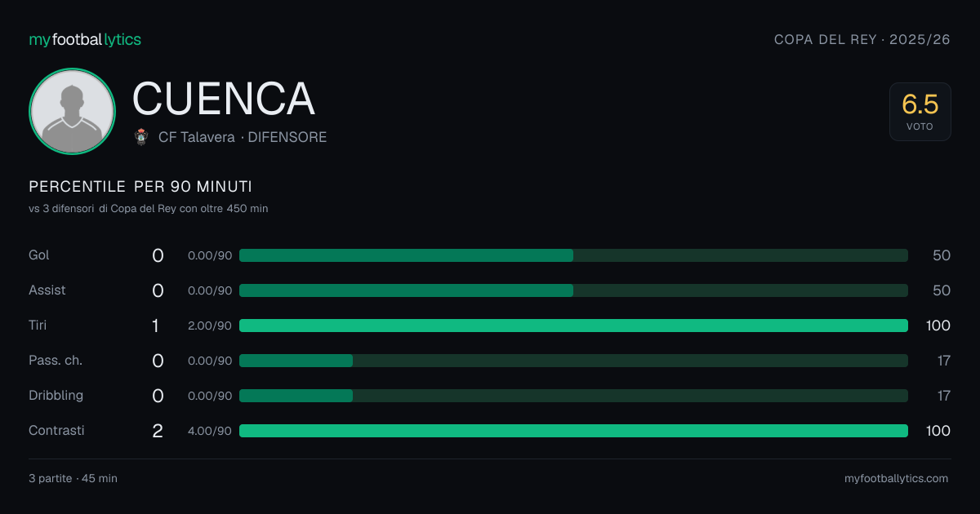Click the Assist percentile bar
Image resolution: width=980 pixels, height=514 pixels.
tap(573, 290)
